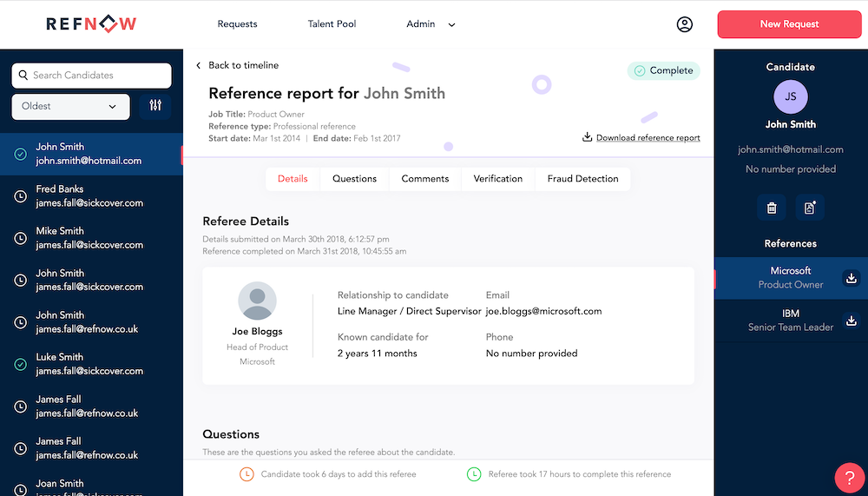Open the red help question mark button
Image resolution: width=868 pixels, height=496 pixels.
(849, 477)
